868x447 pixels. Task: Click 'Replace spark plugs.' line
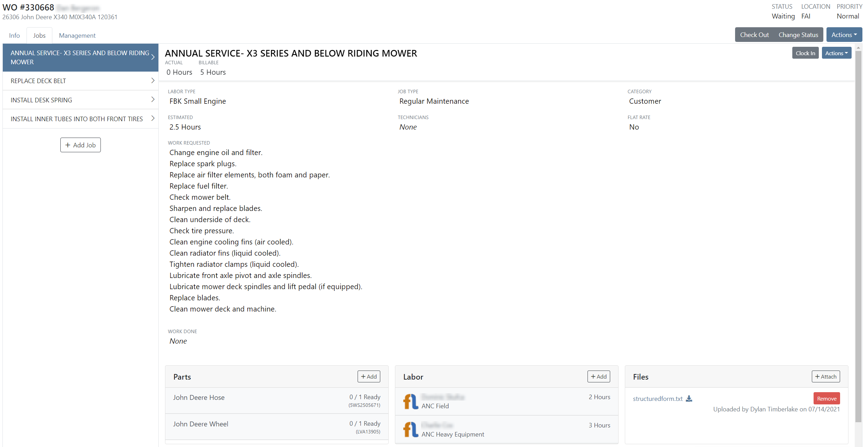click(x=203, y=164)
